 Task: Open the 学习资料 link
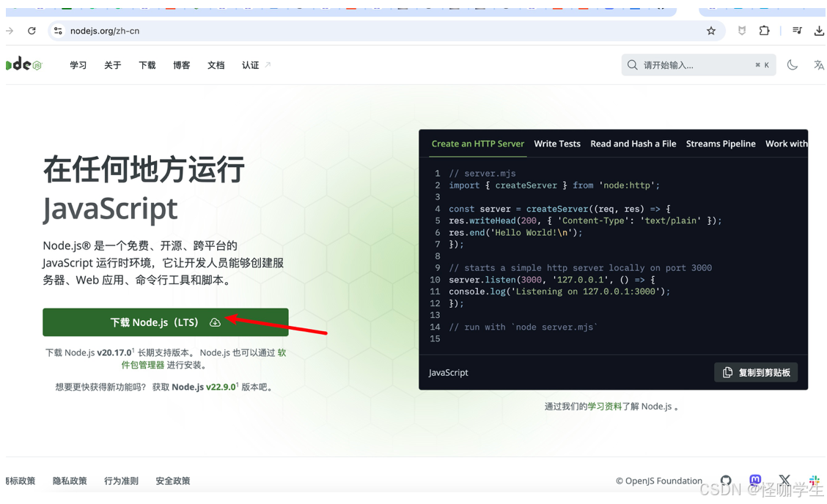604,407
